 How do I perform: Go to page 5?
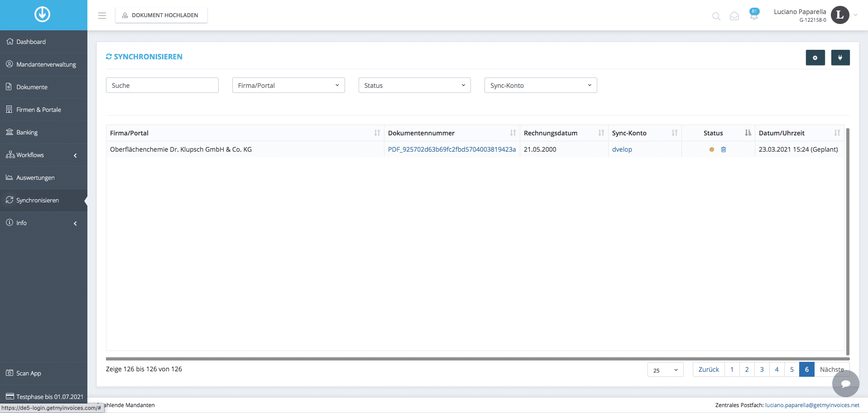point(792,370)
